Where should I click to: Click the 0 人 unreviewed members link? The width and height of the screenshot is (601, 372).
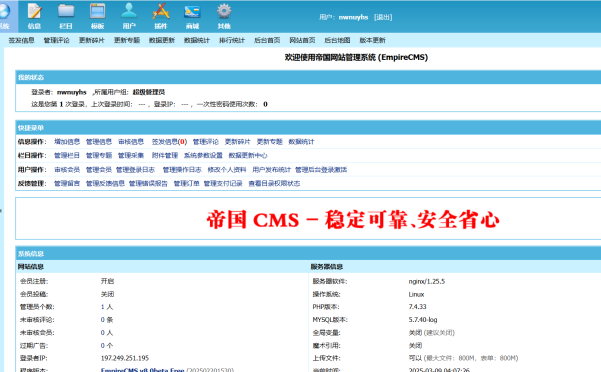(x=107, y=333)
